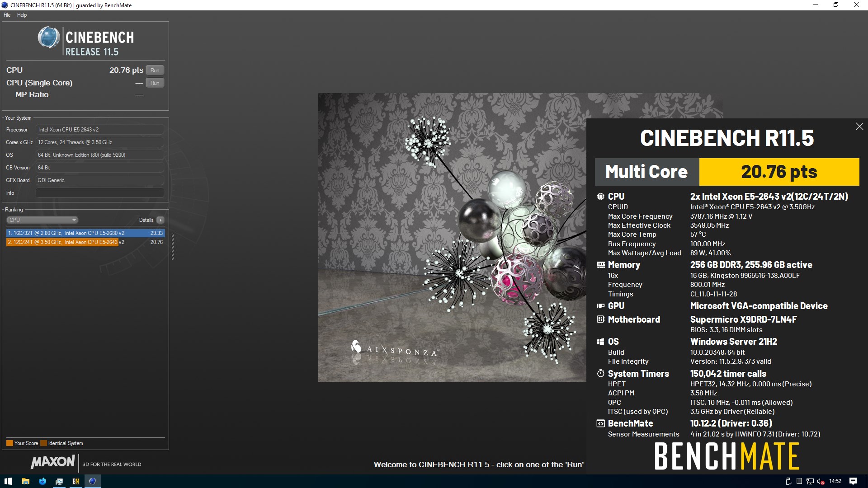Open BenchMate from the taskbar

point(76,481)
